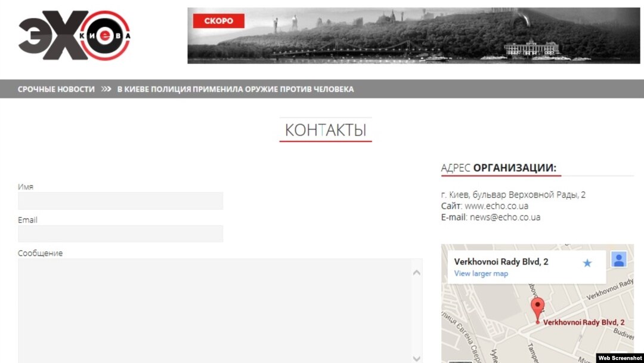
Task: Click the red location pin on map
Action: coord(537,309)
